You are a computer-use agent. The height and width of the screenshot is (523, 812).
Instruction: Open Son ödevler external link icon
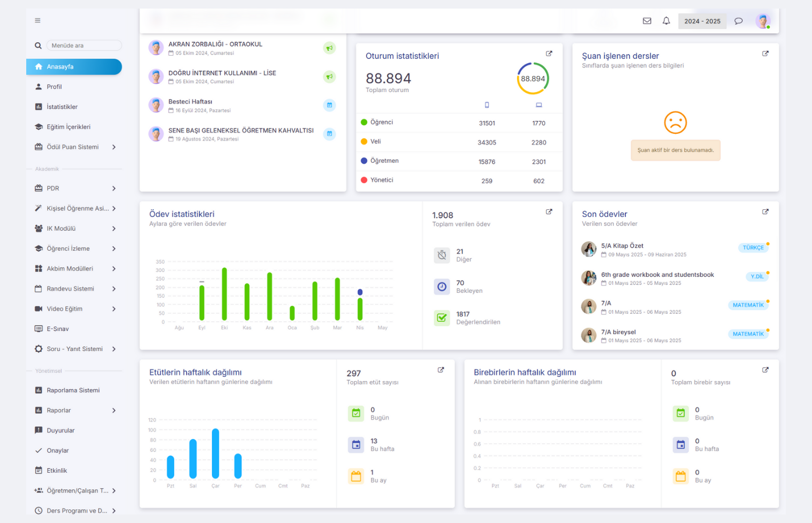pyautogui.click(x=765, y=212)
